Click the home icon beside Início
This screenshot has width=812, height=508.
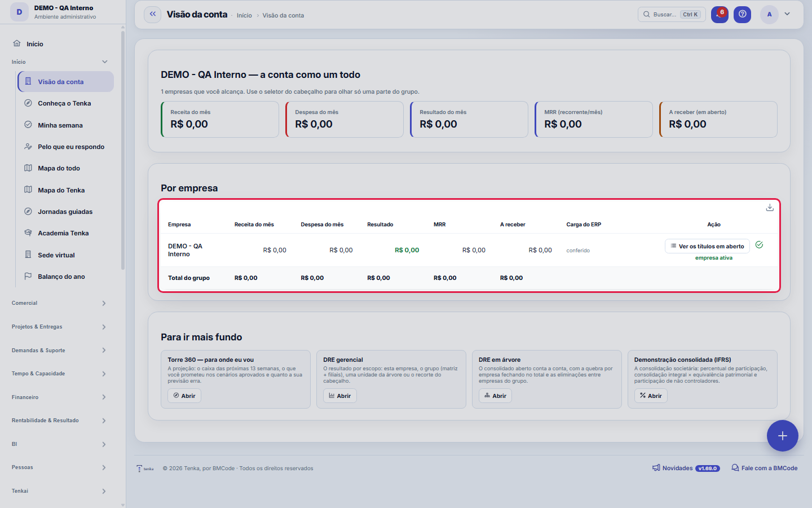click(17, 43)
